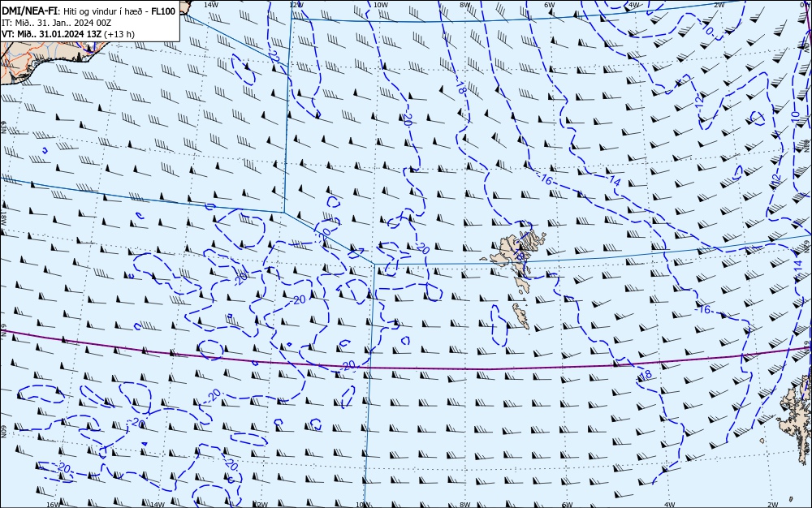Click the '16' isotherm label north of Faroe Islands
This screenshot has width=812, height=508.
tap(546, 179)
